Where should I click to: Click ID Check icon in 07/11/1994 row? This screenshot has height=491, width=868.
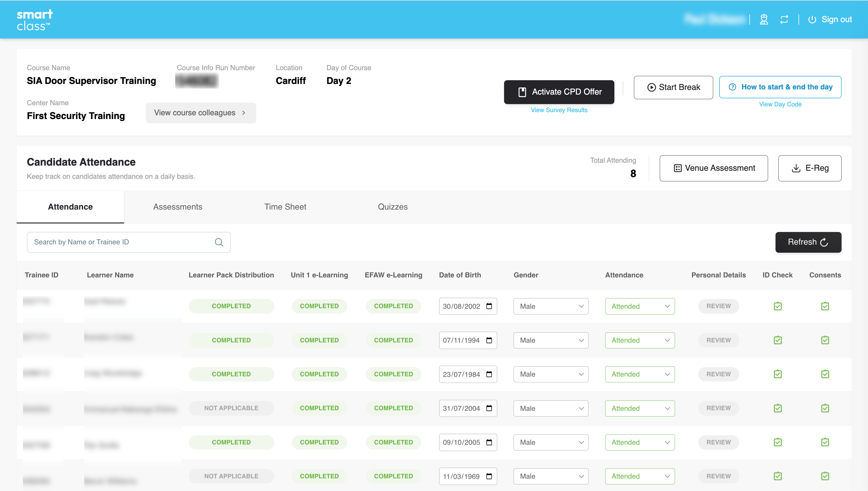[778, 340]
